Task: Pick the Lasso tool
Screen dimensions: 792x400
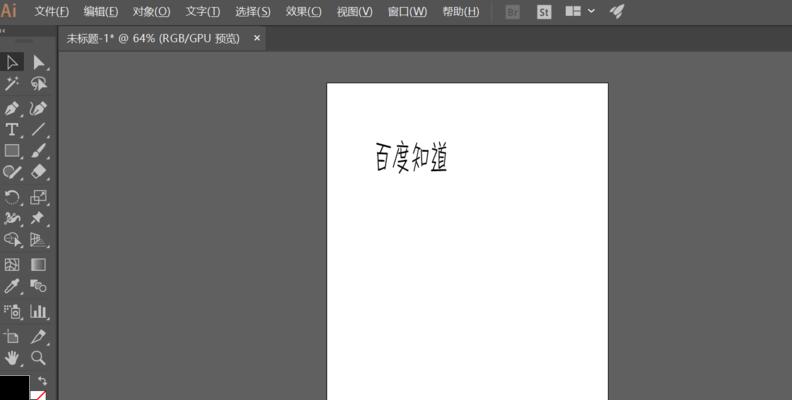Action: point(39,83)
